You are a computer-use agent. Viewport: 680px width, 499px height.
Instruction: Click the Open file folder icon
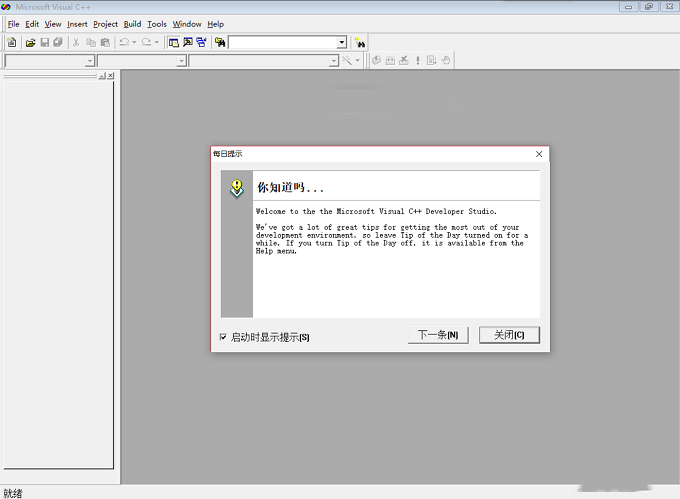[30, 42]
